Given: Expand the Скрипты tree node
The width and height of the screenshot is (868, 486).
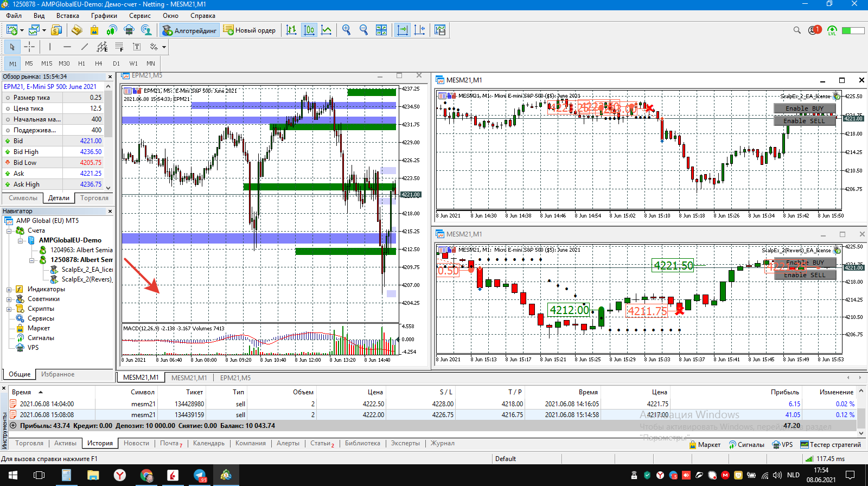Looking at the screenshot, I should pos(9,309).
